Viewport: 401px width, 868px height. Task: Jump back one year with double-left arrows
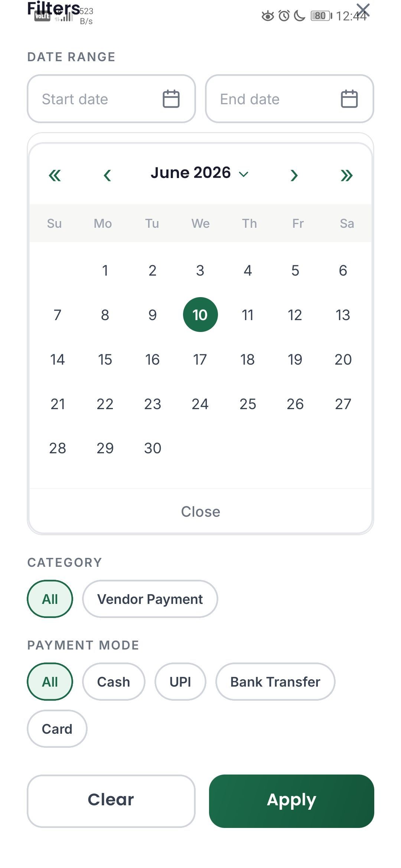55,175
